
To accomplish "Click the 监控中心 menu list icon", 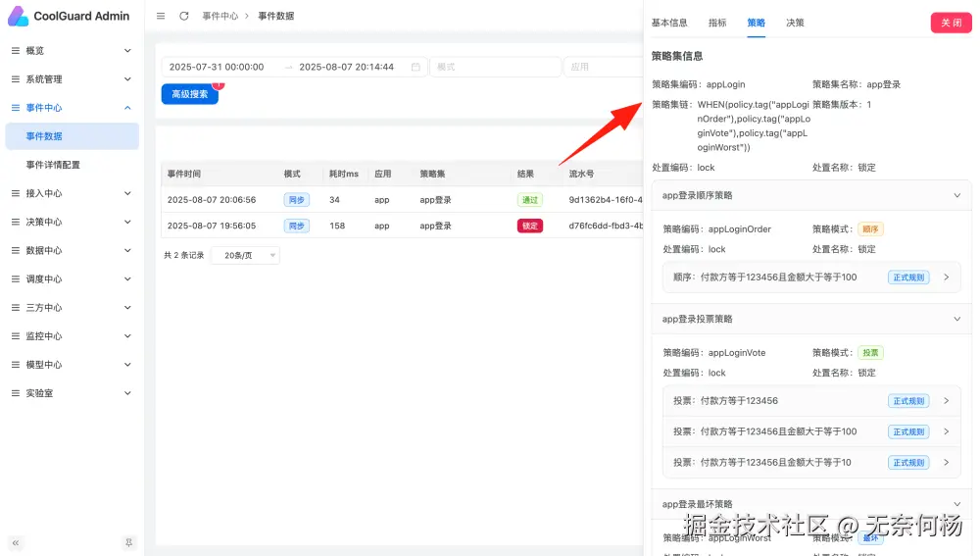I will (x=16, y=335).
